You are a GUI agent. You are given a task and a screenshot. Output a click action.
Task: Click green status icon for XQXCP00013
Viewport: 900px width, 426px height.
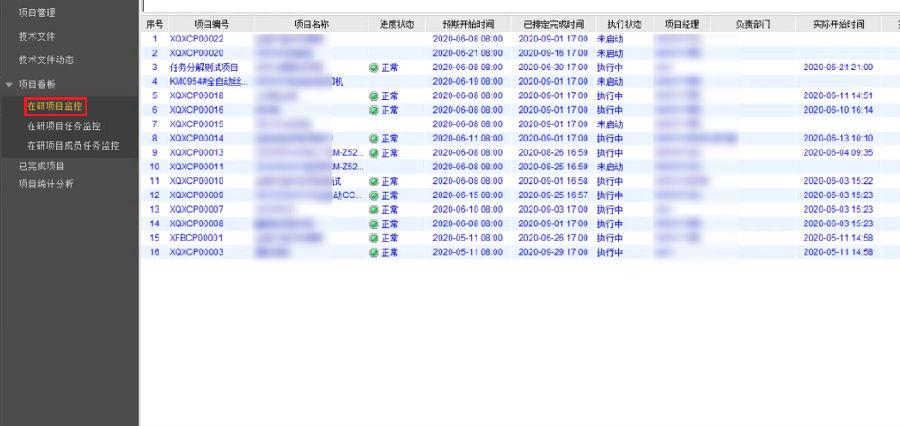(374, 153)
